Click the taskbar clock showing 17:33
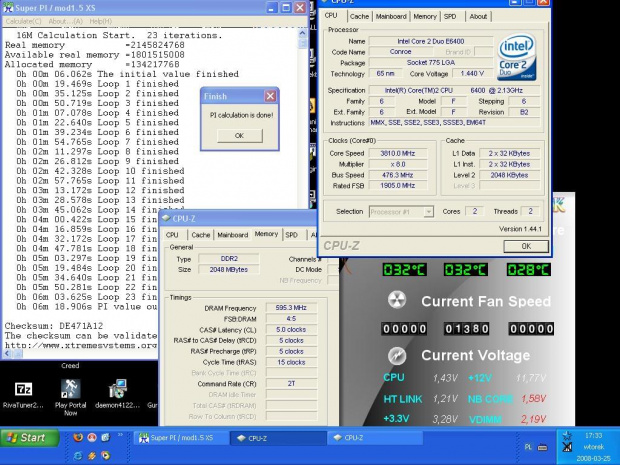The width and height of the screenshot is (620, 465). 593,436
